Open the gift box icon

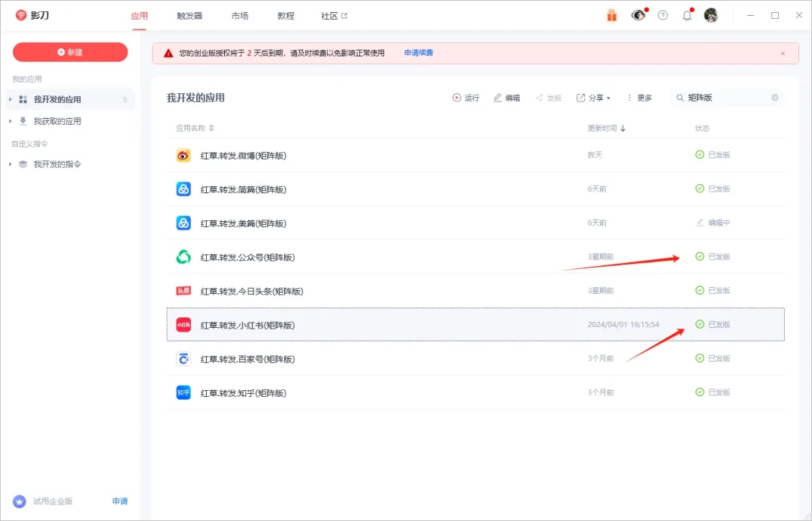611,16
